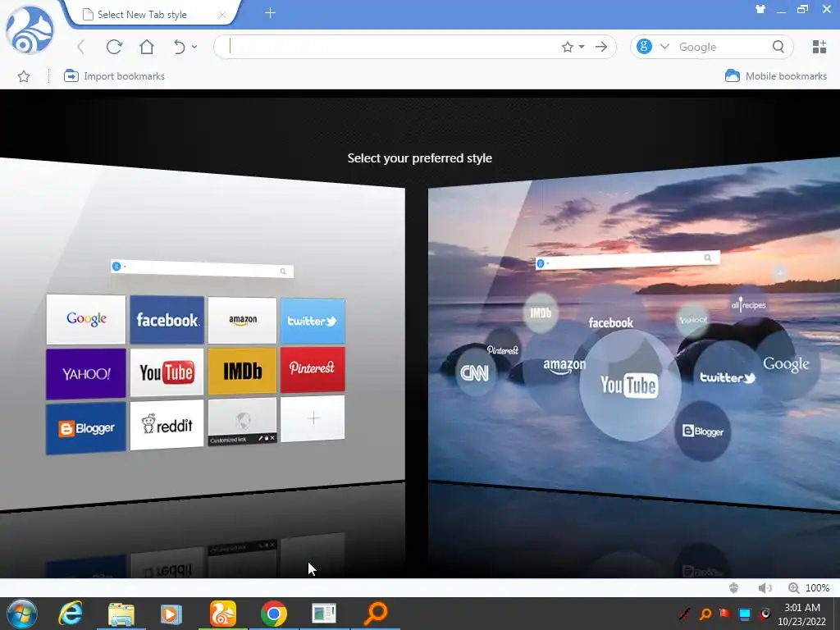Click the blue search engine icon

(644, 47)
